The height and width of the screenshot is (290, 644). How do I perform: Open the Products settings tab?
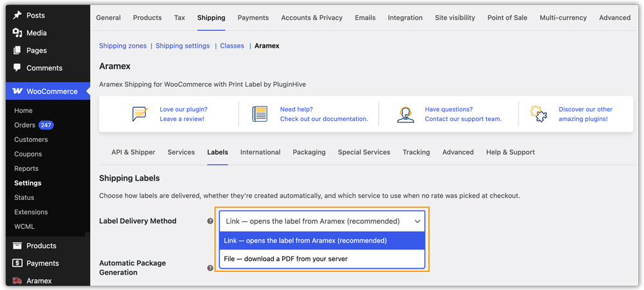(147, 17)
